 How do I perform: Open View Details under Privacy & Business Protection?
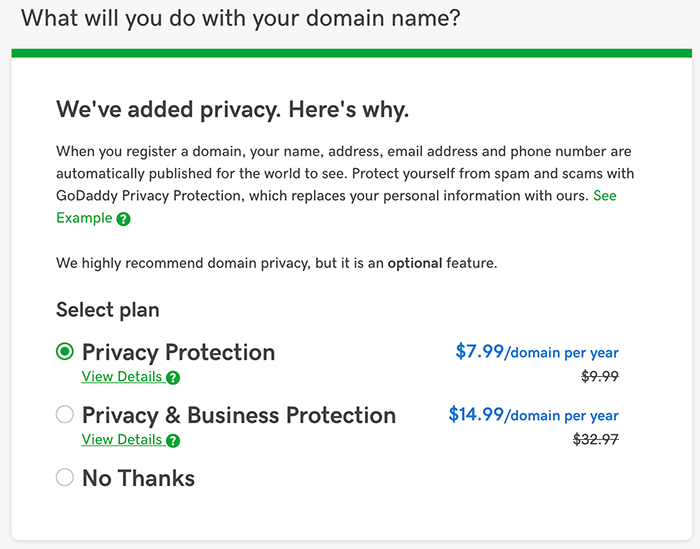tap(121, 440)
